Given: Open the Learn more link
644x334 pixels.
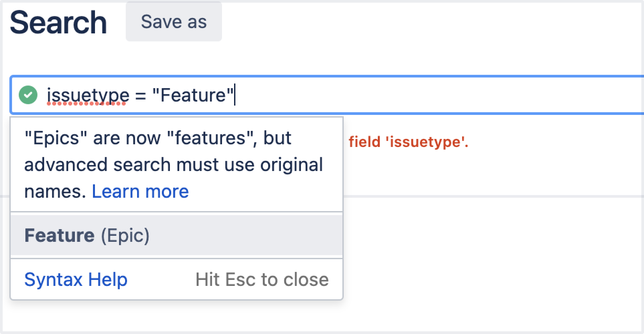Looking at the screenshot, I should tap(140, 192).
